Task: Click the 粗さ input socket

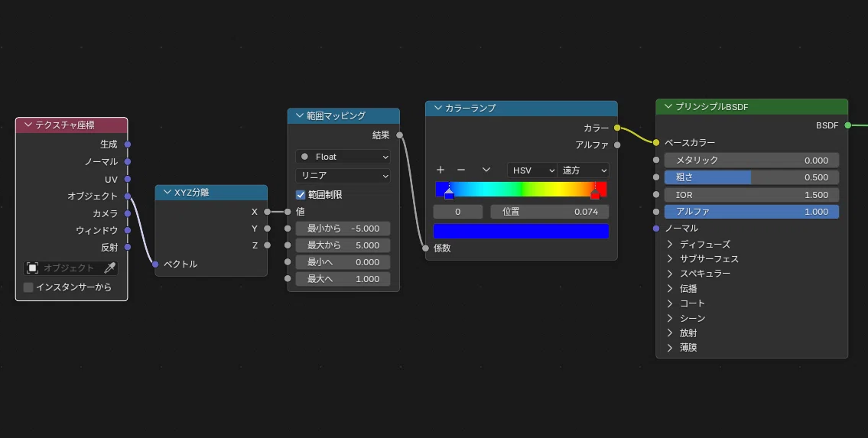Action: (656, 177)
